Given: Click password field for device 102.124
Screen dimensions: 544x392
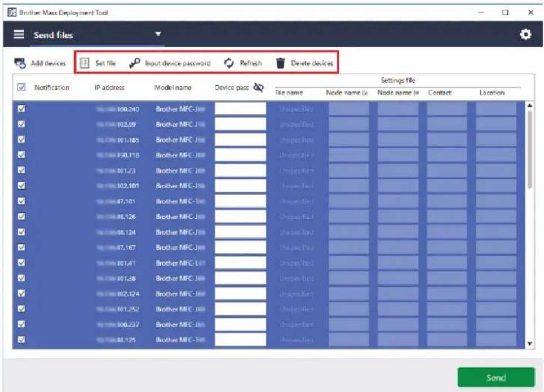Looking at the screenshot, I should click(x=240, y=293).
